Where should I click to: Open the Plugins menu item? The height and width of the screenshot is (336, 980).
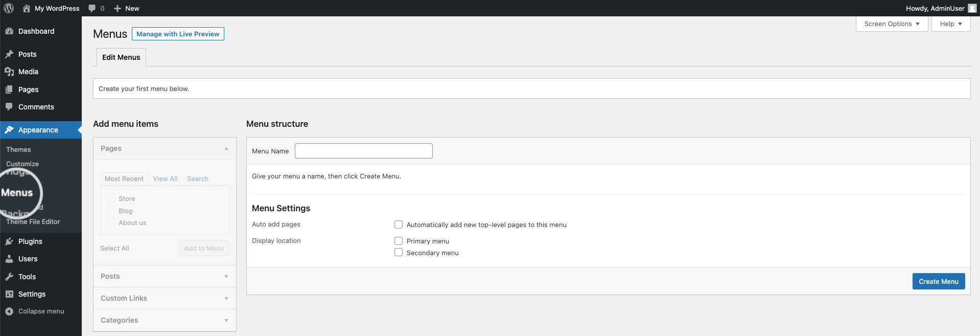(x=41, y=241)
